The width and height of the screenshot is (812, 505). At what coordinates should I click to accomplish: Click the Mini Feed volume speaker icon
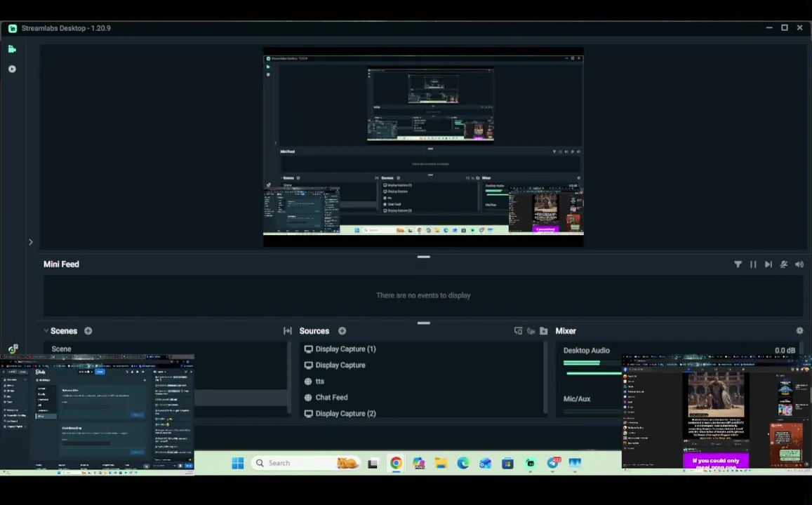tap(799, 264)
